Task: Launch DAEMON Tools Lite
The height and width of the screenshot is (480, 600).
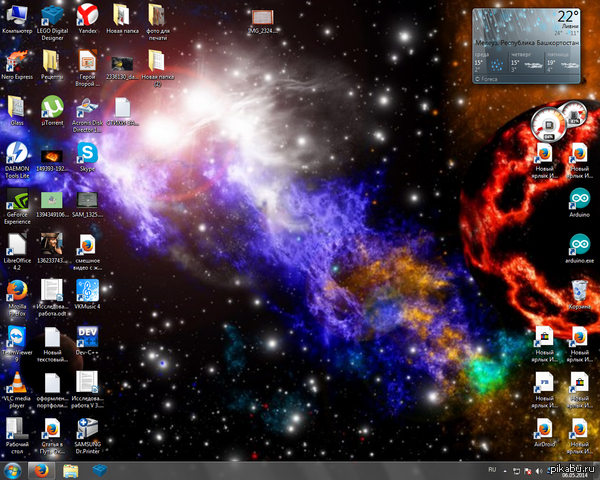Action: [x=16, y=153]
